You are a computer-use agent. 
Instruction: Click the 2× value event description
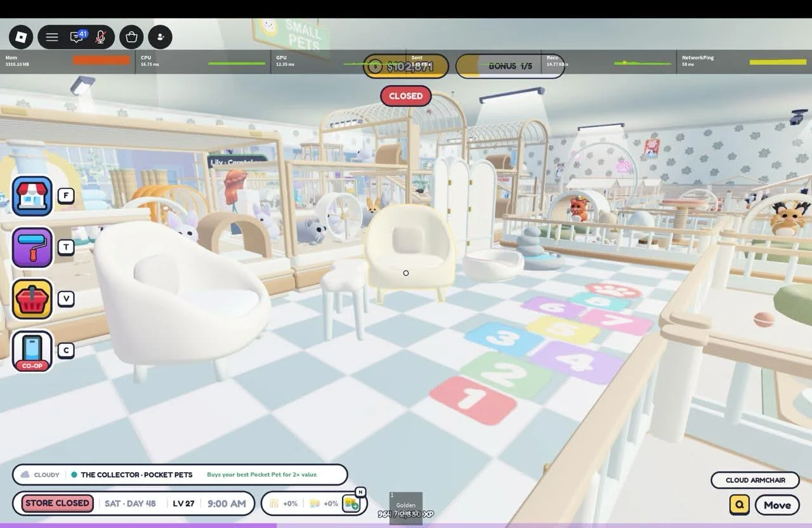click(261, 475)
